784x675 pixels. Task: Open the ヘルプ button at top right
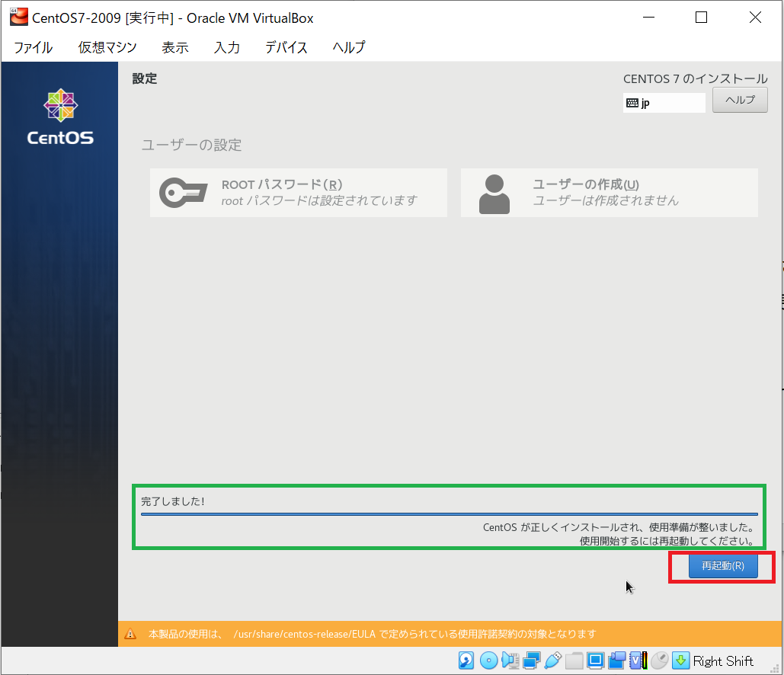point(739,100)
